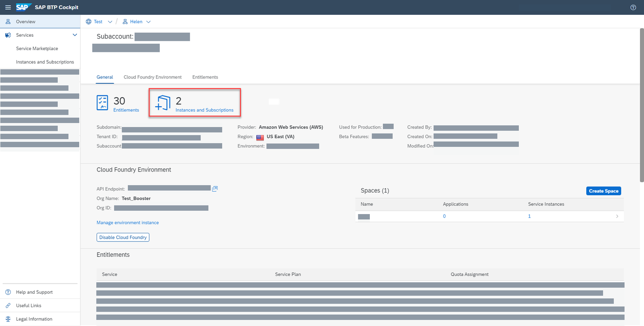644x326 pixels.
Task: Click the Applications column header in Spaces
Action: click(455, 204)
